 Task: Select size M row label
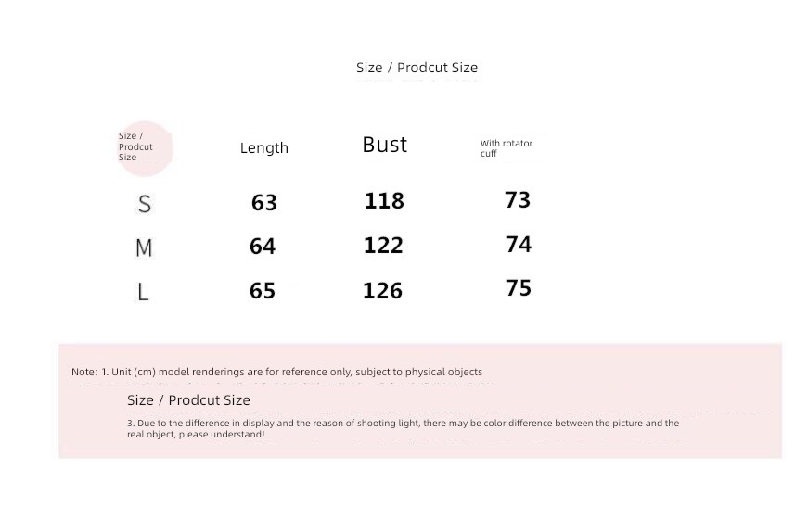(x=144, y=247)
